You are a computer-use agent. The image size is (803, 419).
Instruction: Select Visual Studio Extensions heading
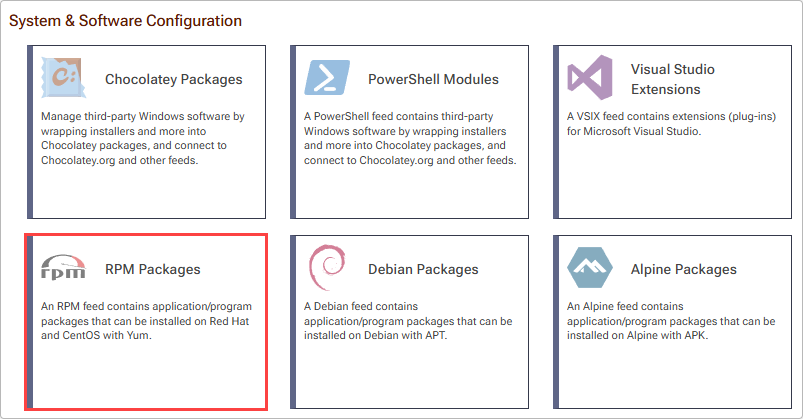[x=672, y=79]
